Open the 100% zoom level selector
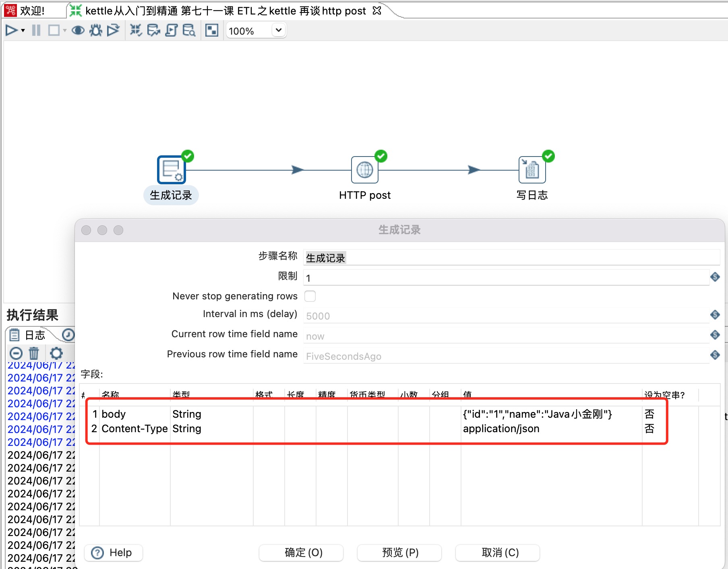The height and width of the screenshot is (569, 728). (x=256, y=30)
